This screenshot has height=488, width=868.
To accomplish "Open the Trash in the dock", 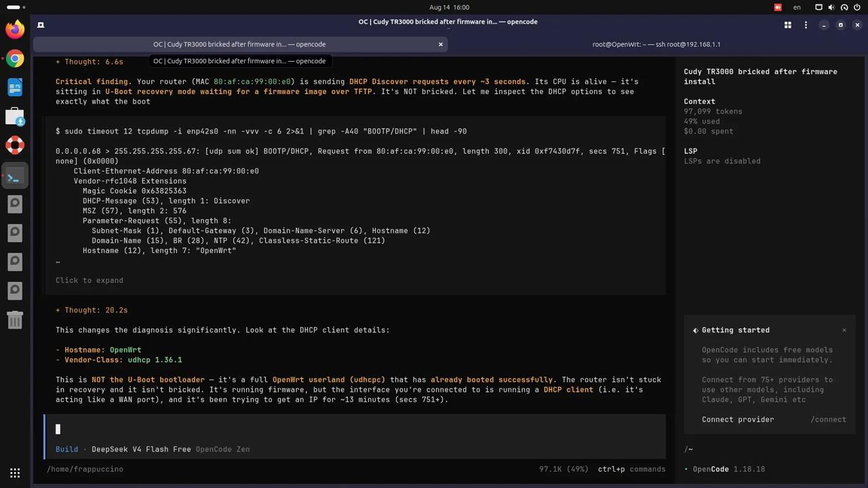I will [15, 319].
